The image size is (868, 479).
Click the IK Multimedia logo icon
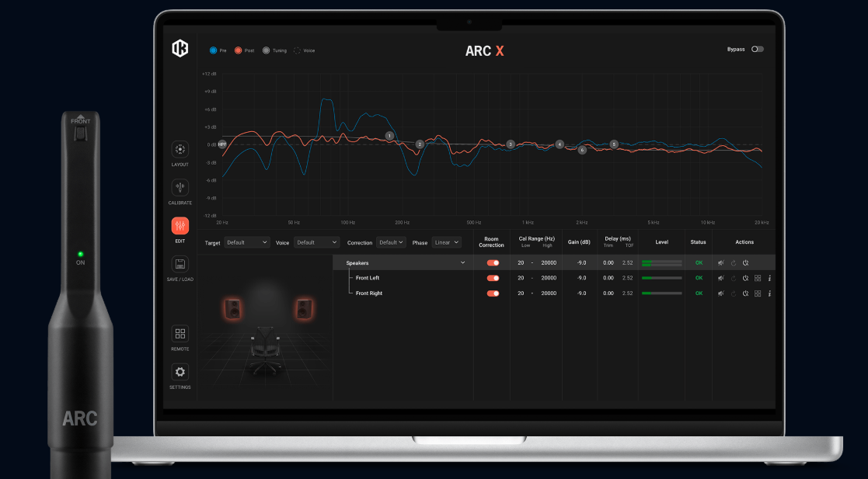[x=180, y=49]
